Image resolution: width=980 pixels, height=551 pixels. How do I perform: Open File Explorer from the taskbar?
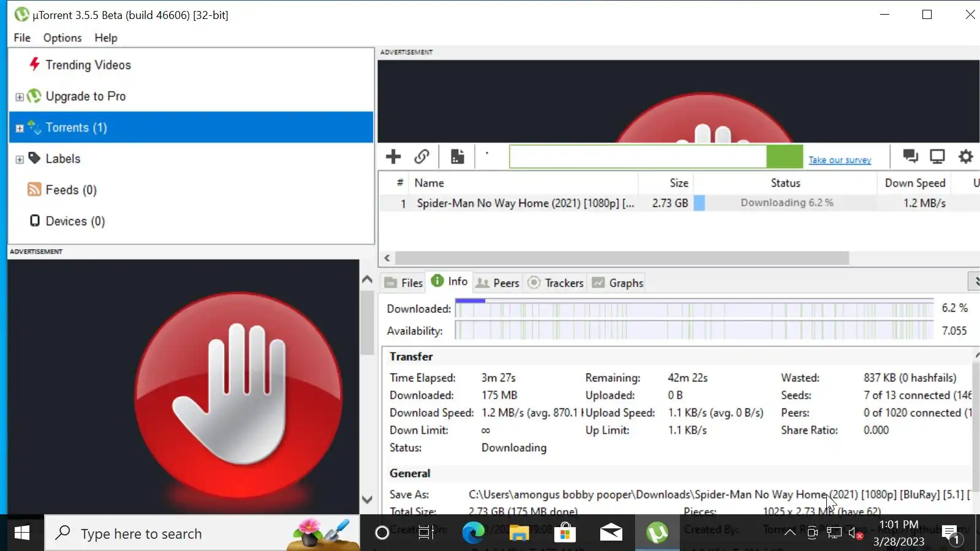point(519,533)
